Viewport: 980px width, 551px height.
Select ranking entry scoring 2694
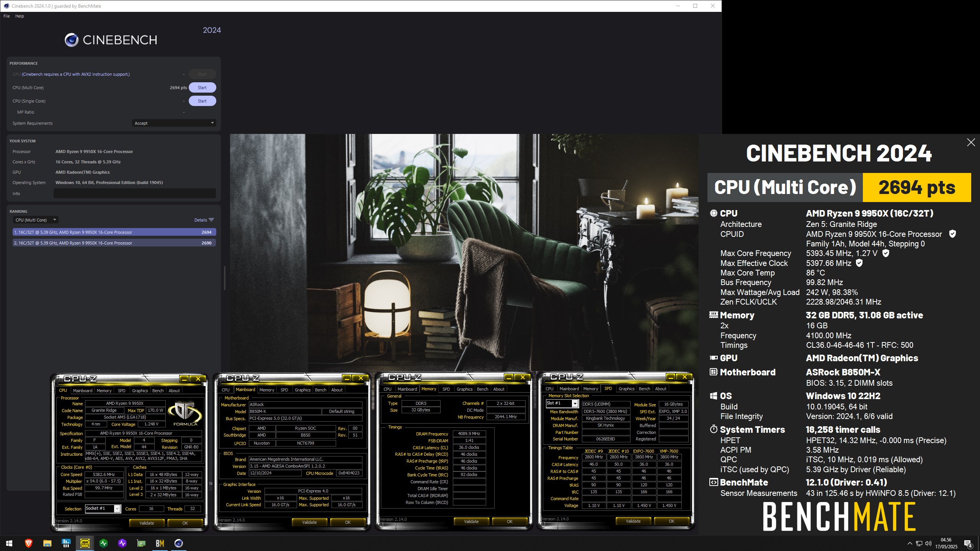114,232
